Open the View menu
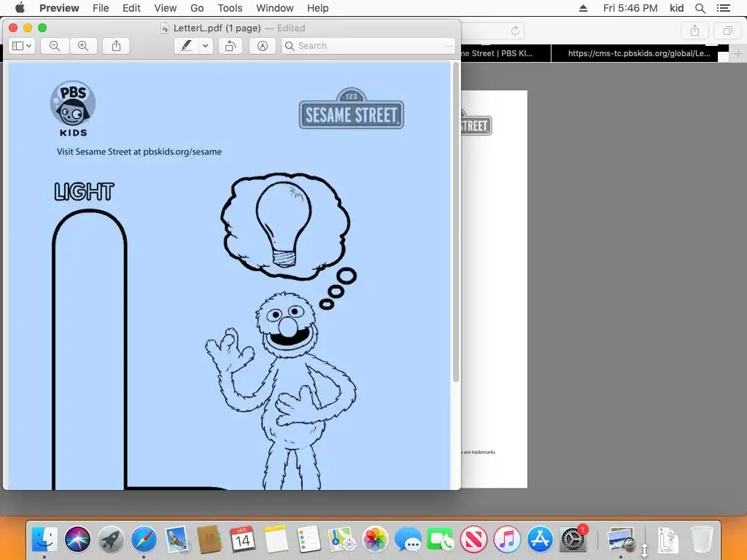Image resolution: width=747 pixels, height=560 pixels. (x=166, y=8)
